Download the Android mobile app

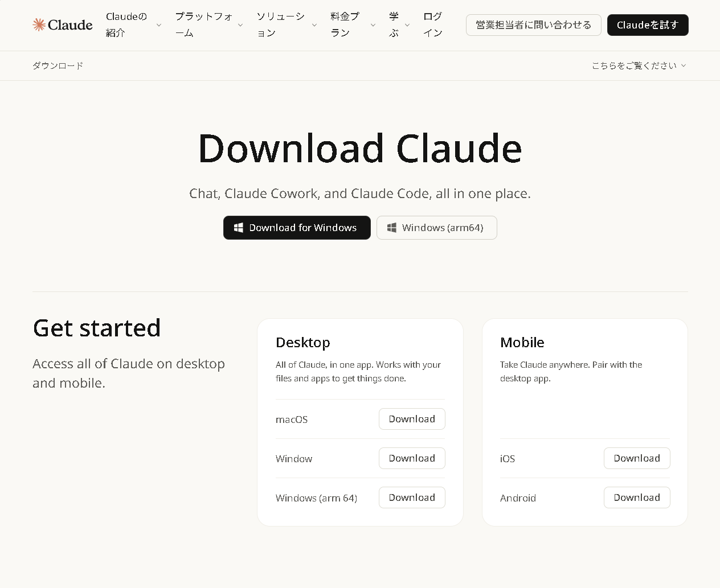637,497
